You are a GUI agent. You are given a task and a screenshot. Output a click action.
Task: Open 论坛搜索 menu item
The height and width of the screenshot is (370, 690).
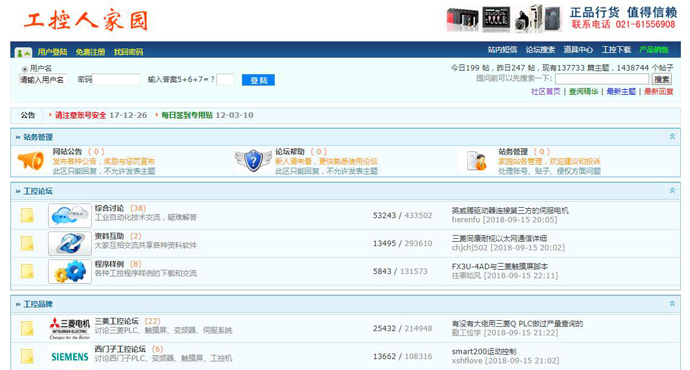(540, 50)
